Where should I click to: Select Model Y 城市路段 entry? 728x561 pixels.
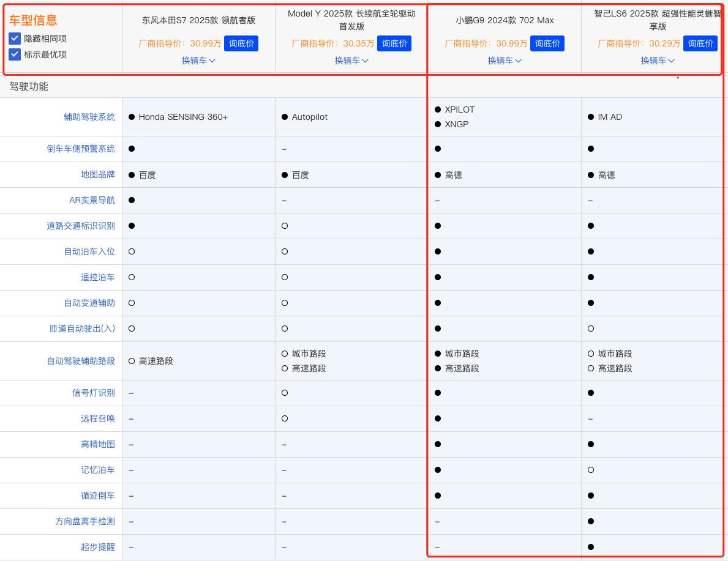pyautogui.click(x=309, y=354)
